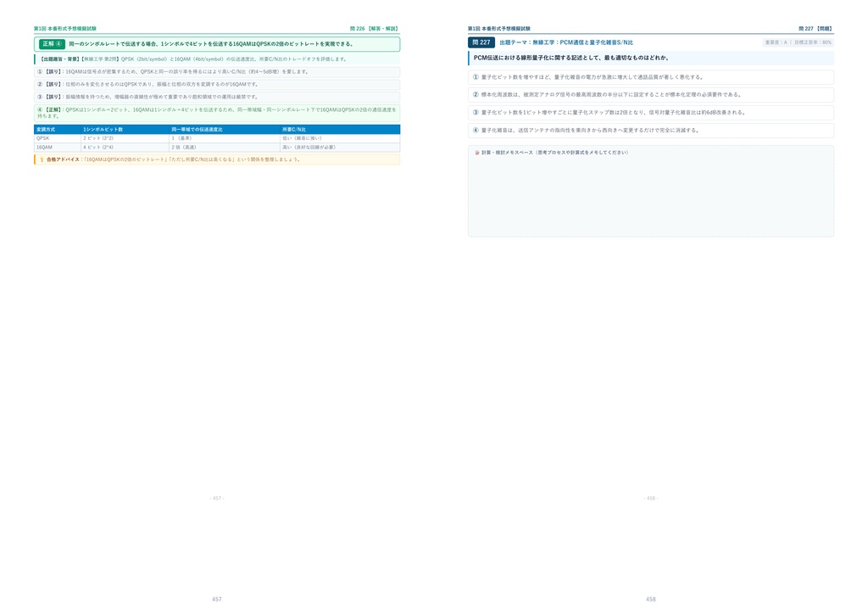The width and height of the screenshot is (868, 614).
Task: Click the lightbulb icon beside 合格アドバイス
Action: 42,159
